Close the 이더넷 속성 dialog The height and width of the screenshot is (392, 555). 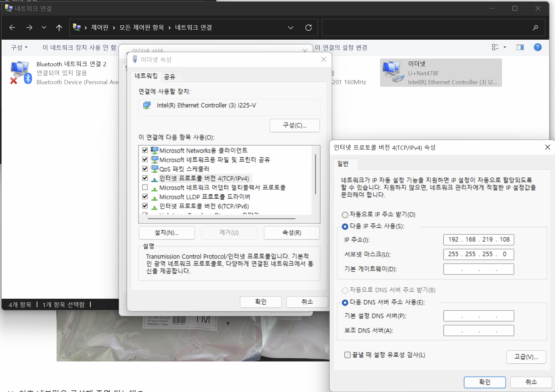click(324, 59)
